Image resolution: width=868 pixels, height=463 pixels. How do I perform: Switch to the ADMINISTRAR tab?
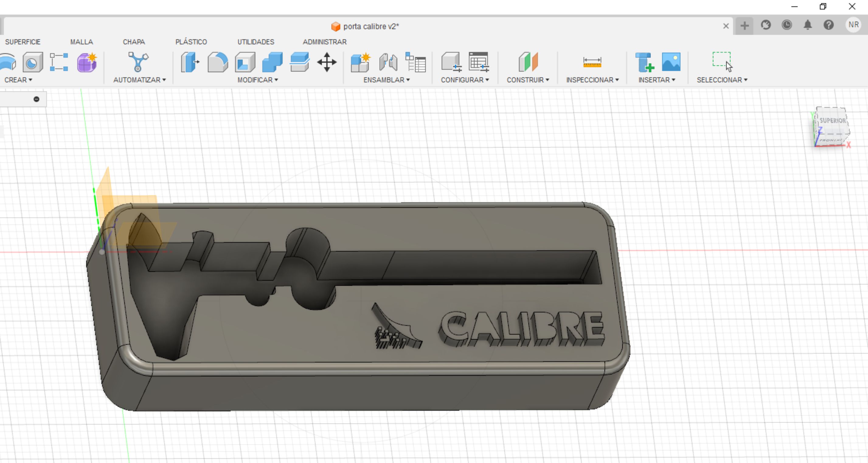point(325,42)
